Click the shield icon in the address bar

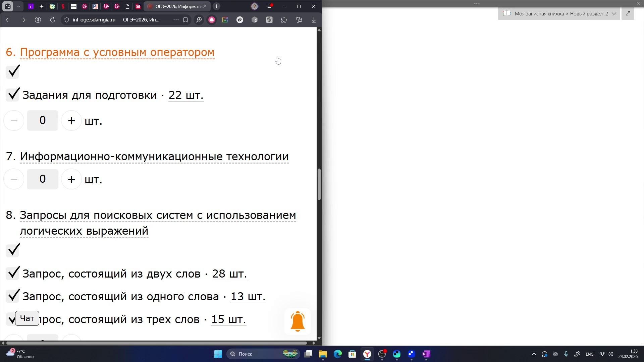(x=66, y=20)
